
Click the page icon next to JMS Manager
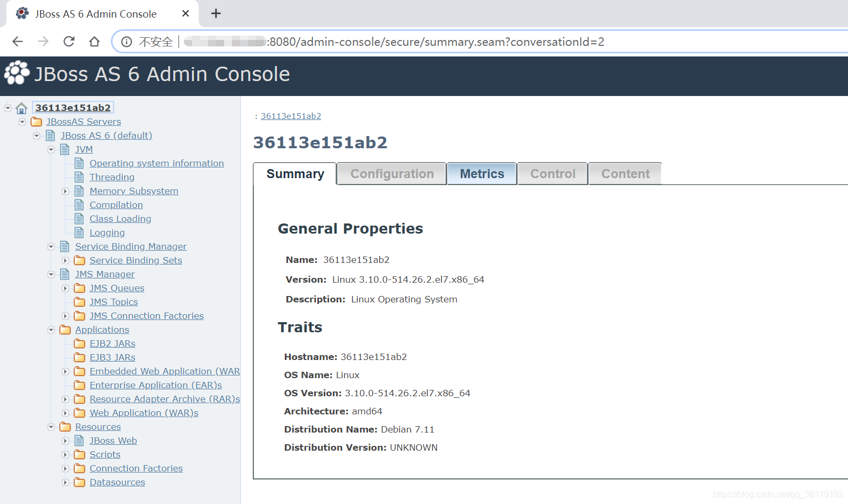coord(65,274)
